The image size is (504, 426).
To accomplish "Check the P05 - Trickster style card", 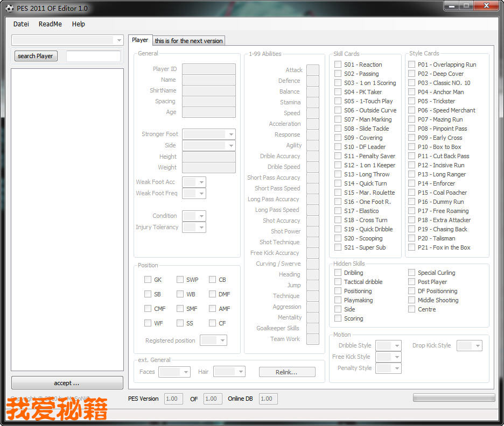I will [411, 101].
